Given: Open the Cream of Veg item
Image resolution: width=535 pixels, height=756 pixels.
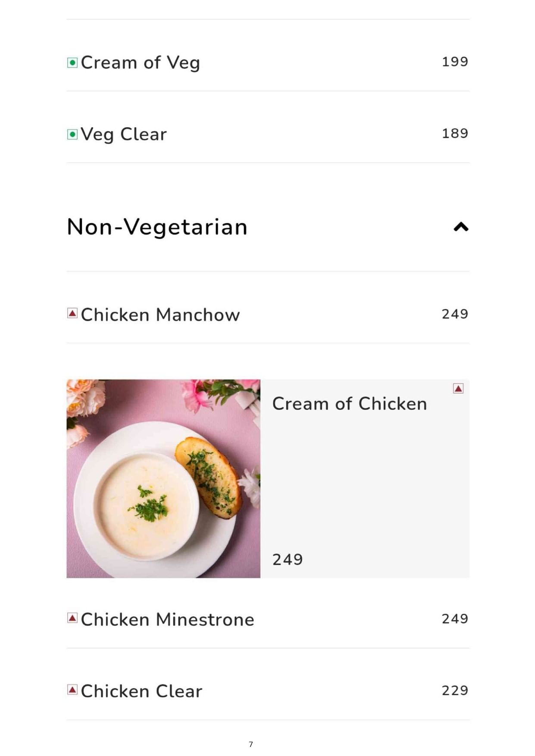Looking at the screenshot, I should pos(141,63).
